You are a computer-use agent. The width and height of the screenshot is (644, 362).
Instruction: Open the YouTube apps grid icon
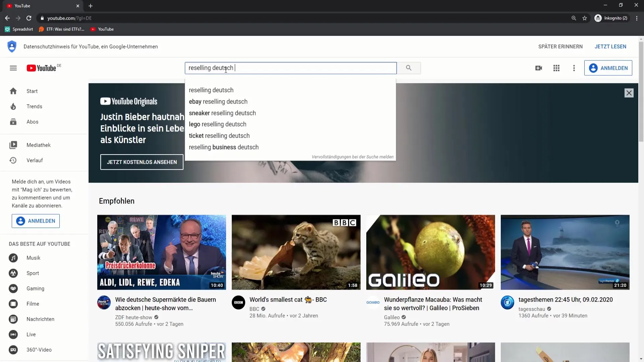(556, 68)
